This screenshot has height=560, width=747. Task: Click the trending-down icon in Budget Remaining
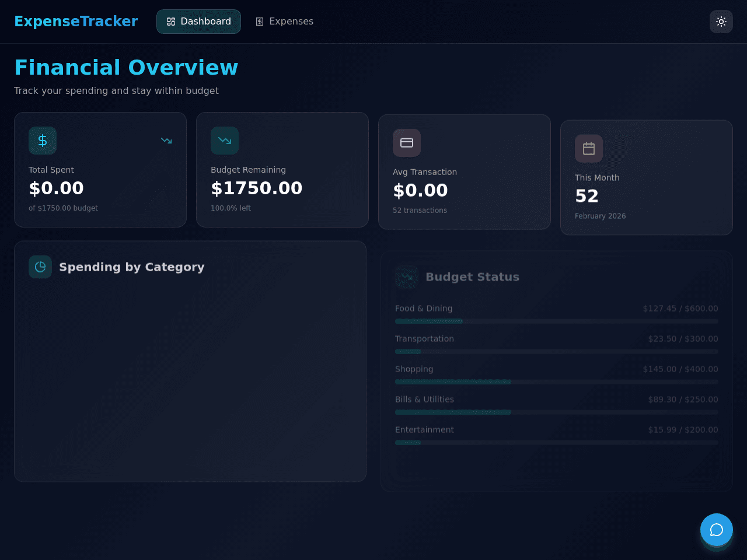point(225,141)
